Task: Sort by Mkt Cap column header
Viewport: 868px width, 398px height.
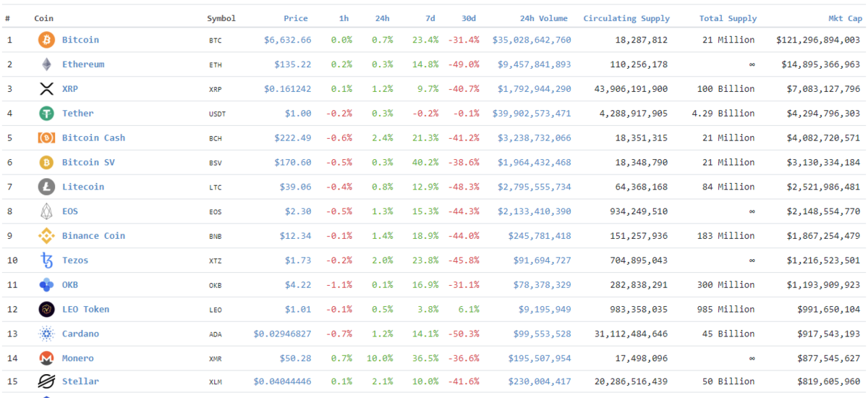Action: coord(845,18)
